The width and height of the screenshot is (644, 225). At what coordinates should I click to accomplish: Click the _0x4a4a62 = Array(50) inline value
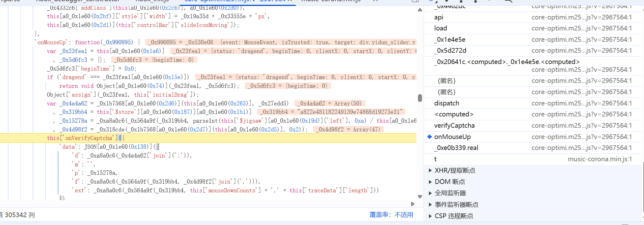tap(330, 104)
